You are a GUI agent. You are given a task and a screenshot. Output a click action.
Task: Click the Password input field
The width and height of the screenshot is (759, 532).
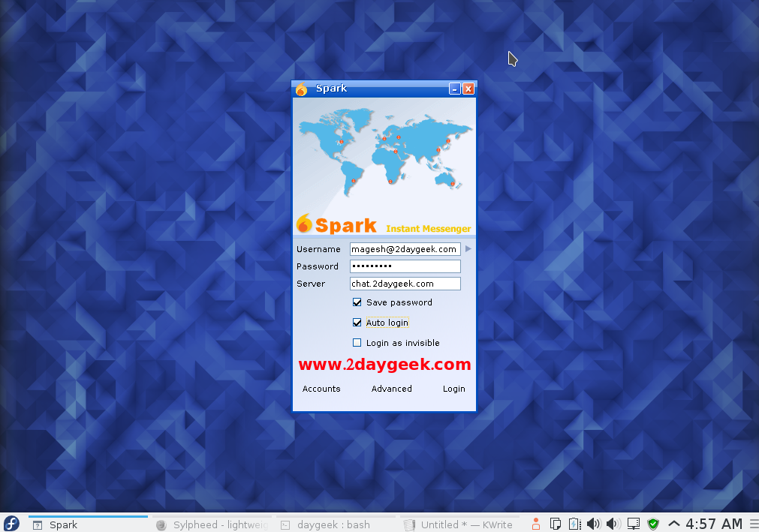(x=405, y=266)
